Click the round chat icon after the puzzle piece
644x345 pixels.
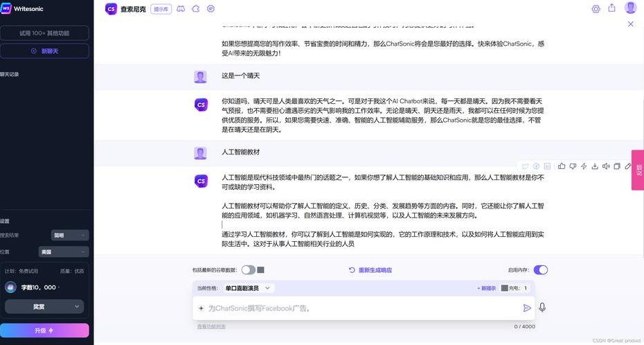click(x=211, y=8)
